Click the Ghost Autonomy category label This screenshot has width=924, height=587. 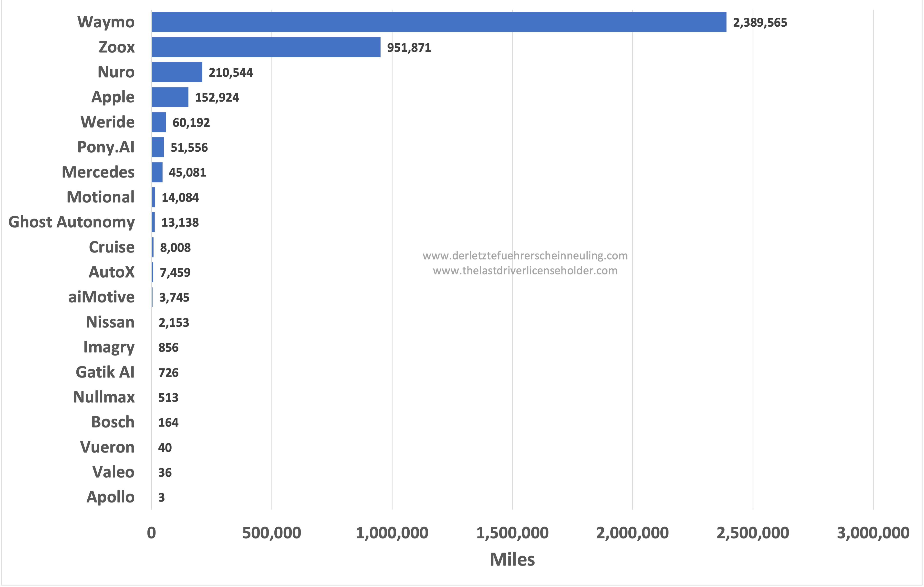(x=72, y=222)
